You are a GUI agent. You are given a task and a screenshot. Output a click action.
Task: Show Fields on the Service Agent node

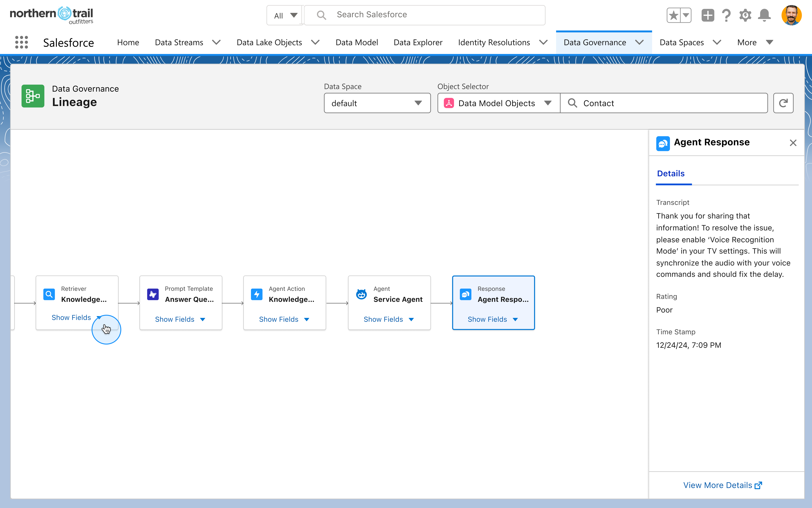389,319
